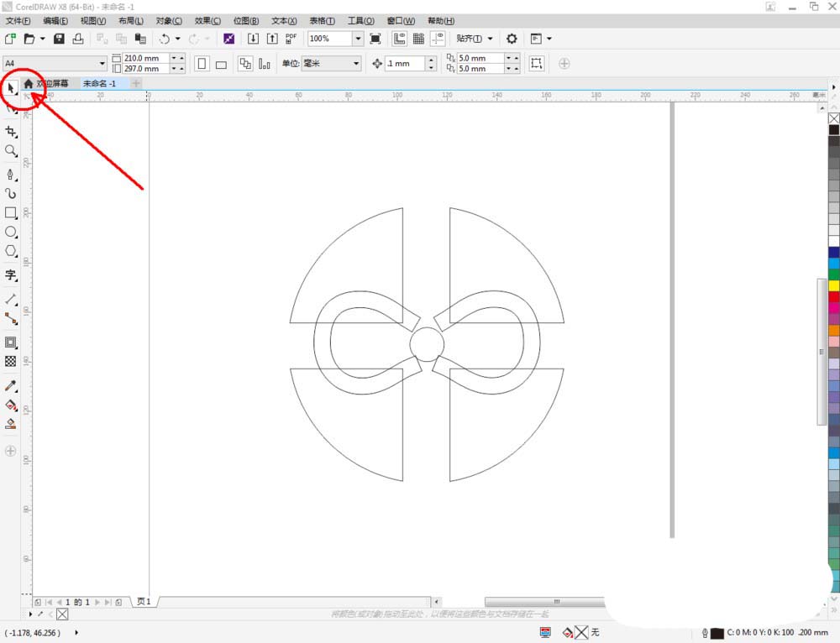Set page orientation to landscape
Screen dimensions: 840x643
pos(221,65)
